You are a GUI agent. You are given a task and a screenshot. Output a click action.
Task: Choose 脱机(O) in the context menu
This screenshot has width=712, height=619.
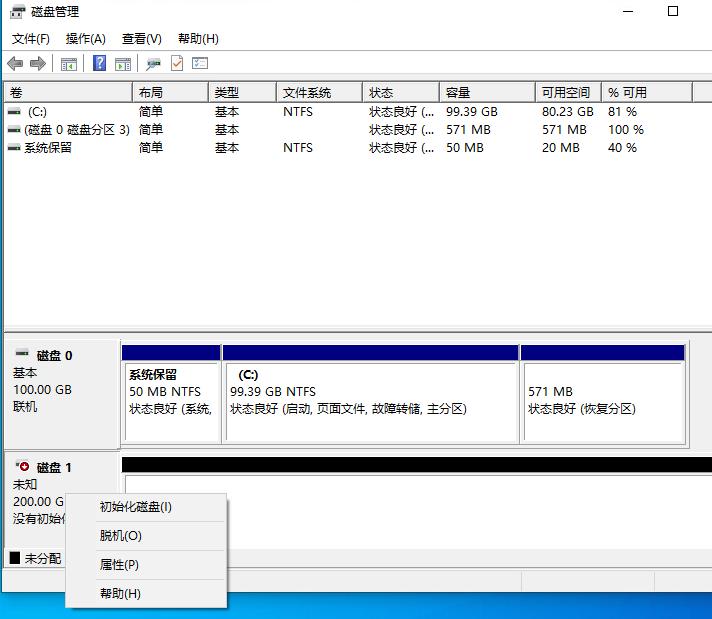[145, 536]
